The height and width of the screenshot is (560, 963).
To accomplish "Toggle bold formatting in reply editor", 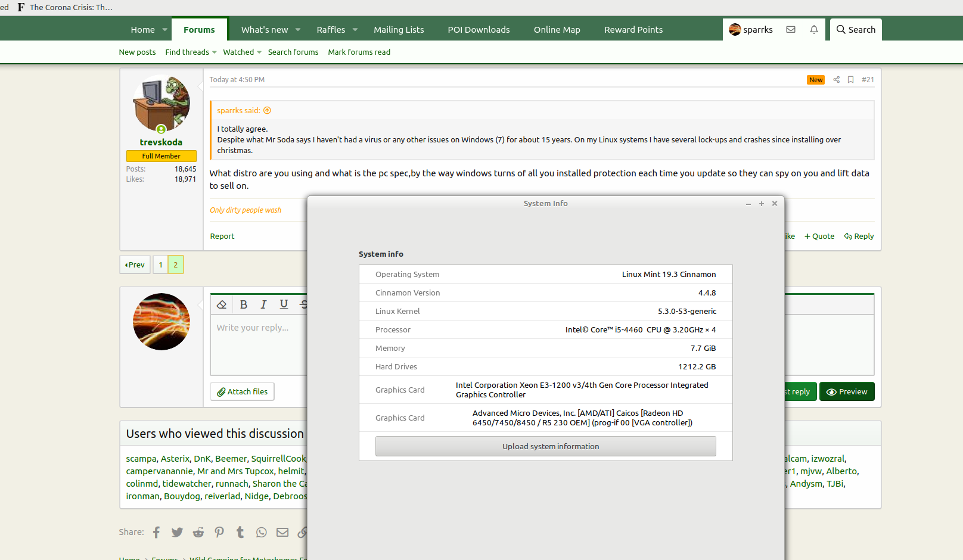I will point(244,304).
